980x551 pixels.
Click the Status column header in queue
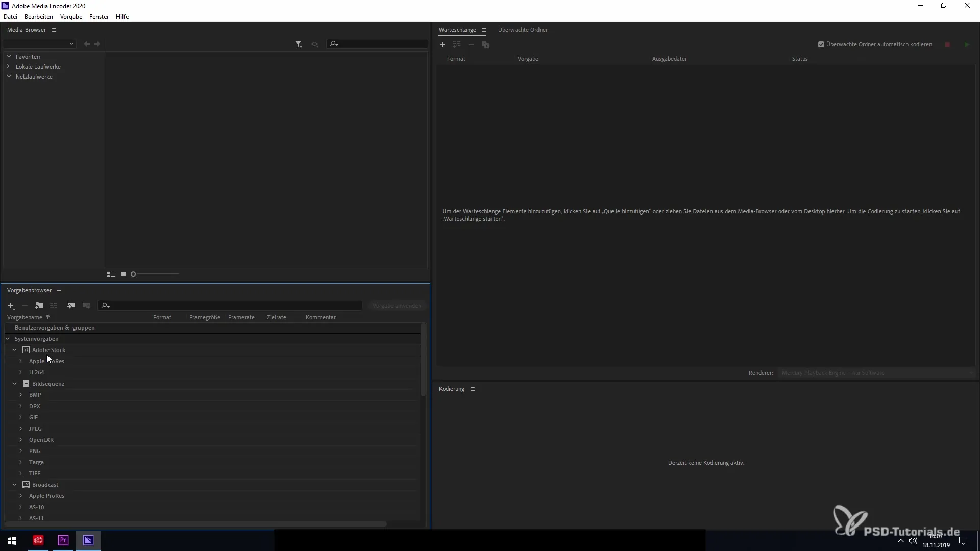click(800, 59)
